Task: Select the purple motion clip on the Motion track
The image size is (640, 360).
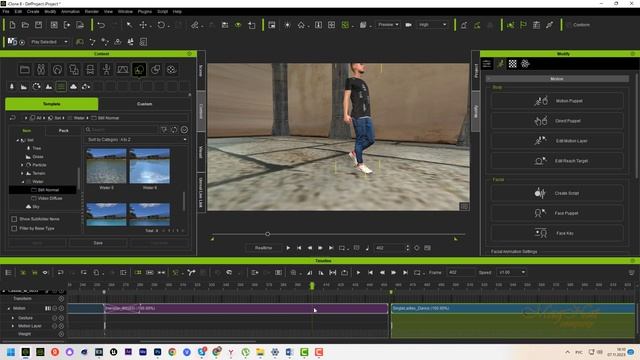Action: (246, 308)
